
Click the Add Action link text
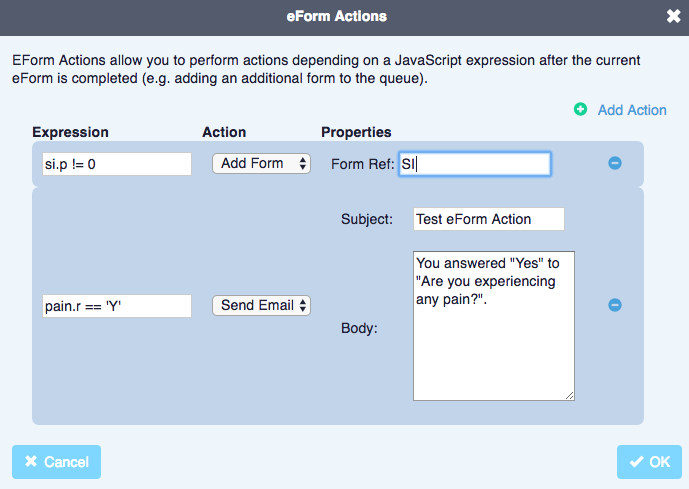pyautogui.click(x=632, y=110)
